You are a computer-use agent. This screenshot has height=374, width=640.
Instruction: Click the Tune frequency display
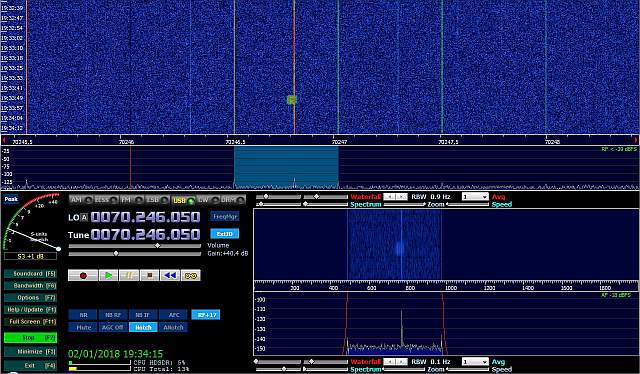click(x=145, y=234)
